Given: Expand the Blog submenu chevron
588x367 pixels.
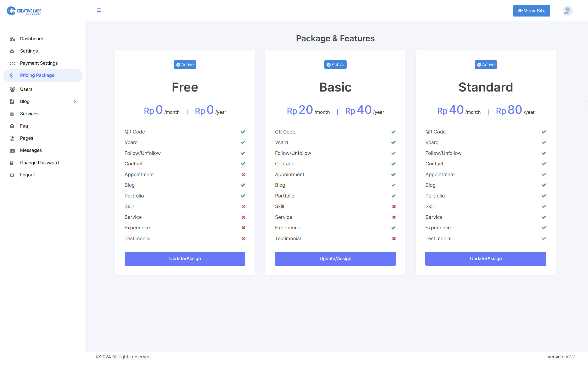Looking at the screenshot, I should (x=75, y=101).
